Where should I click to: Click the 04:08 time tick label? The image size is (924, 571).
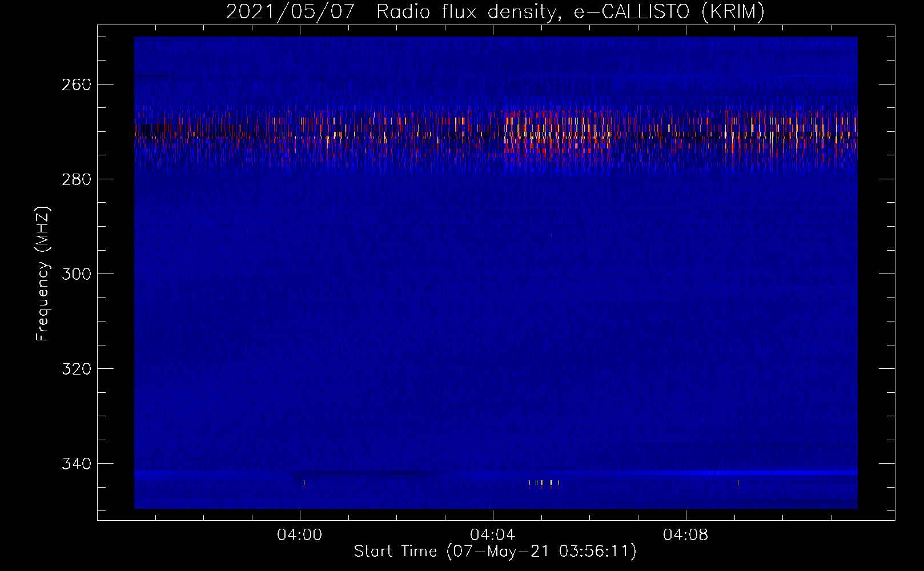coord(686,535)
